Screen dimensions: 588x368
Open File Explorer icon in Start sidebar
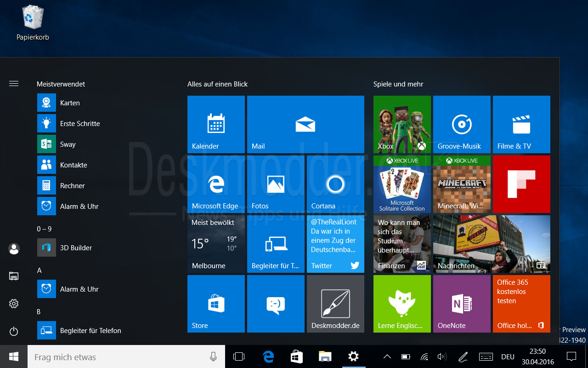[x=14, y=276]
